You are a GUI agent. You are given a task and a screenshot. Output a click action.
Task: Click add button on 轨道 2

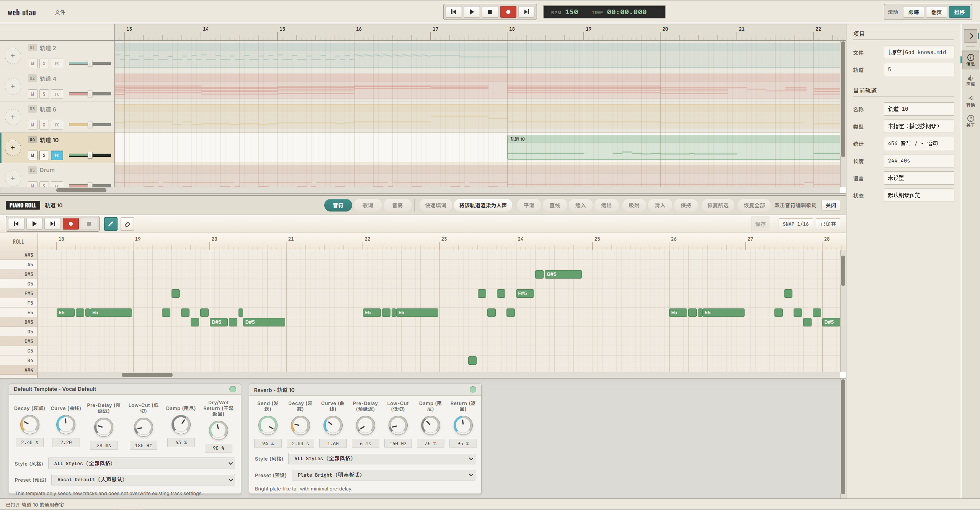coord(13,56)
